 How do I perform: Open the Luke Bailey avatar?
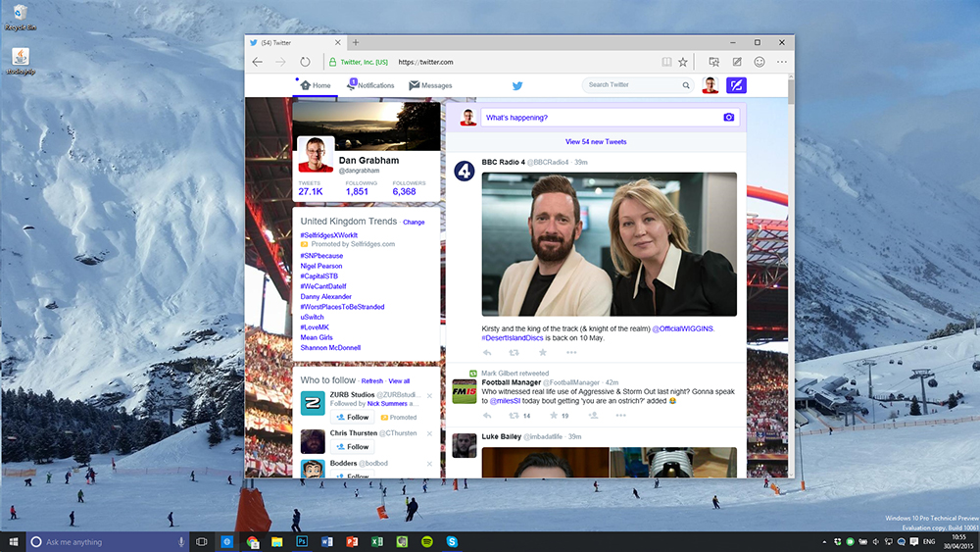(464, 445)
